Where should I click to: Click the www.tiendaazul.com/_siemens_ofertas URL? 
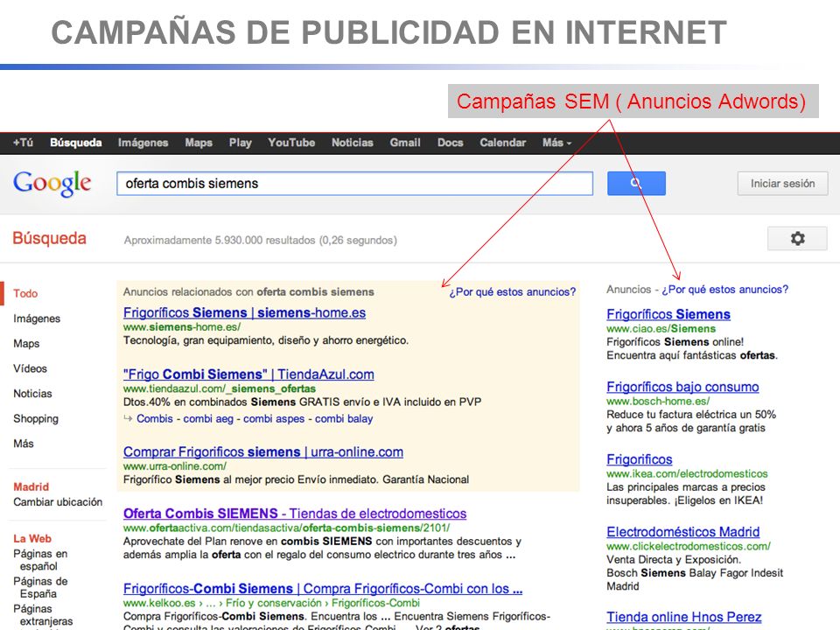click(x=219, y=388)
